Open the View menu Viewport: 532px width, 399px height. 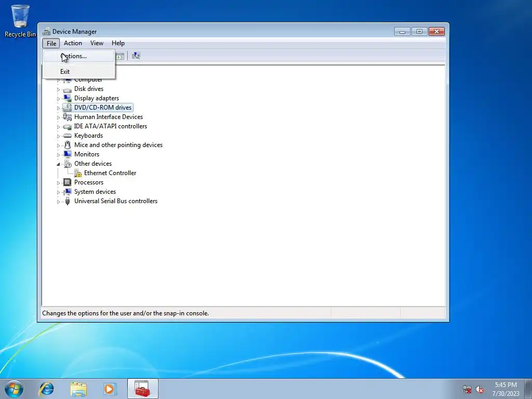pyautogui.click(x=97, y=43)
